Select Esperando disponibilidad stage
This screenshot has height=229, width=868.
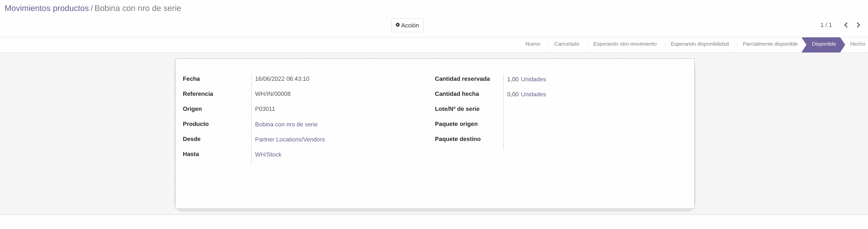699,44
